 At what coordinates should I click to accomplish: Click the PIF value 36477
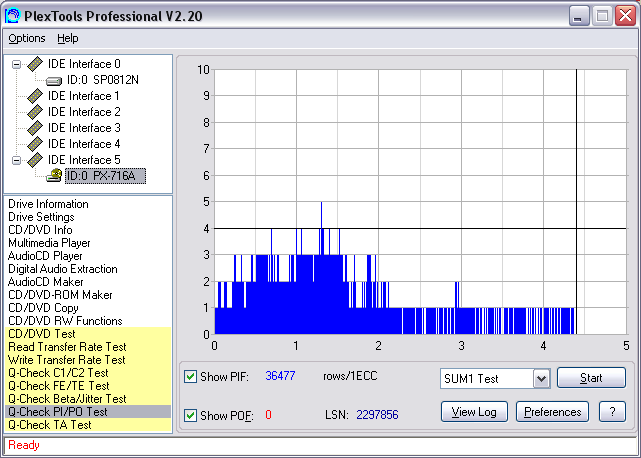tap(280, 376)
